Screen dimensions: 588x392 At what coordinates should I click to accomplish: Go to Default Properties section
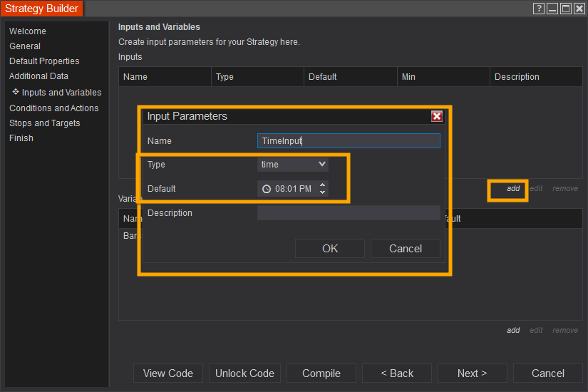[44, 61]
